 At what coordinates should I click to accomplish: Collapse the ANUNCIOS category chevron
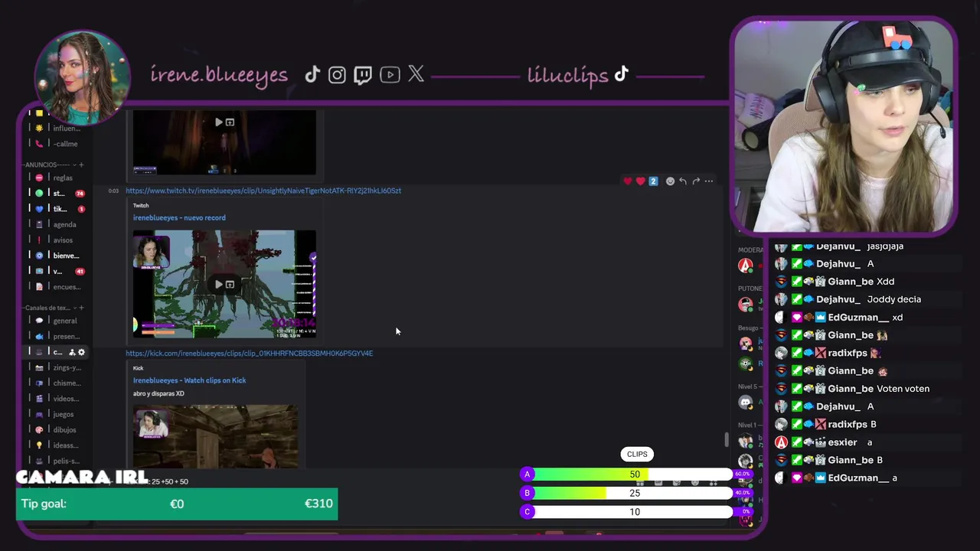tap(73, 165)
